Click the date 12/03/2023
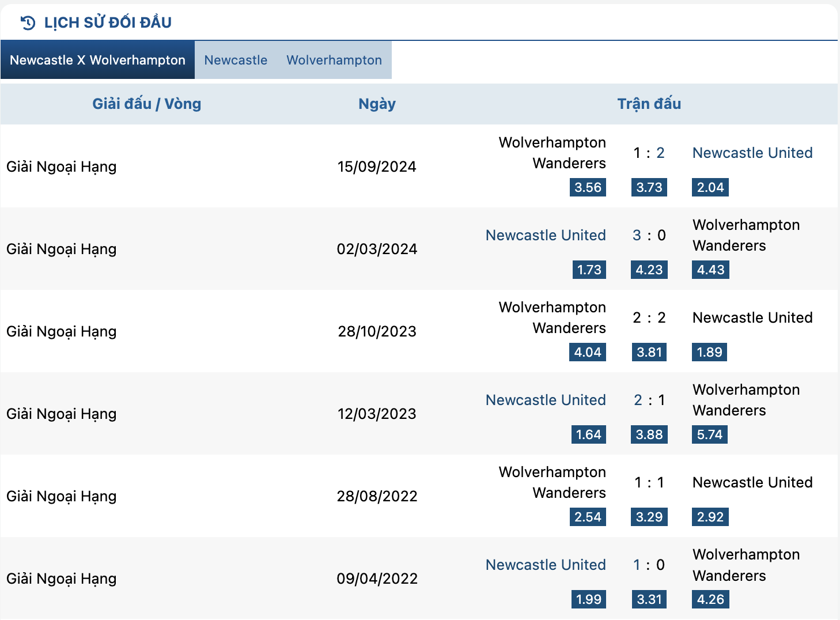This screenshot has width=840, height=620. 377,414
